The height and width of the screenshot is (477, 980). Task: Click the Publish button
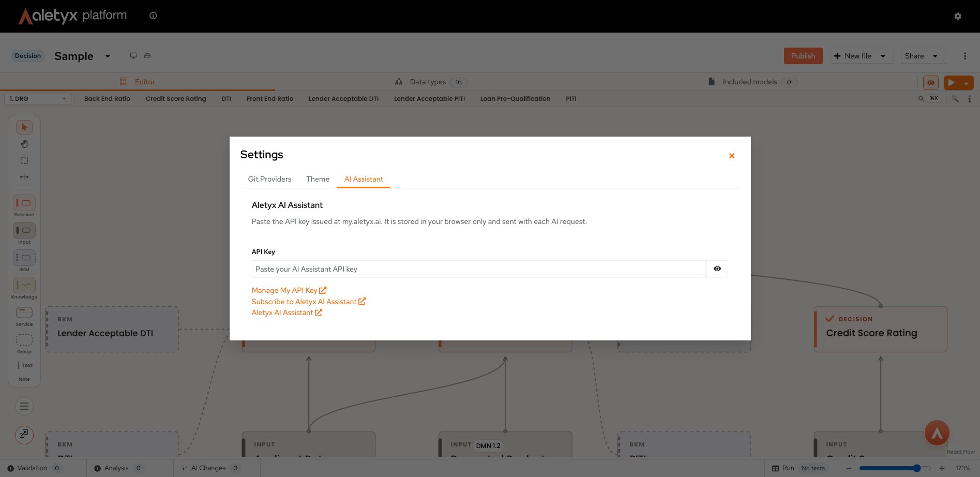click(x=803, y=56)
